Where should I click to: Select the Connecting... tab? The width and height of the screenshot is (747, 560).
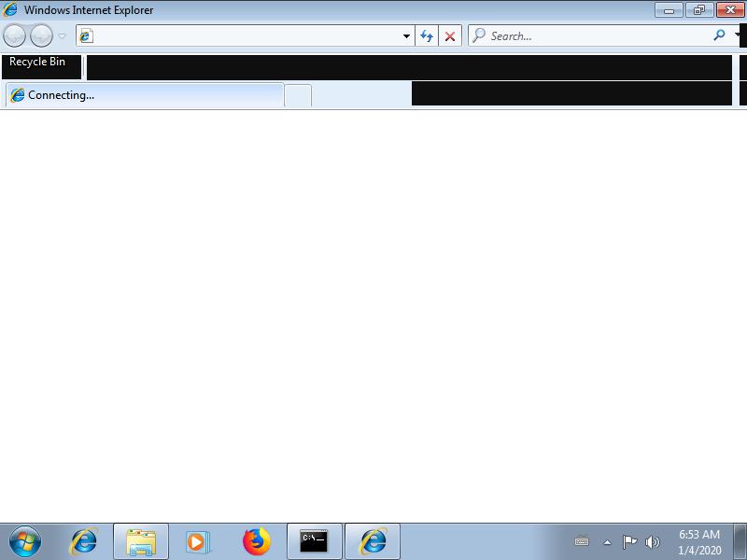pyautogui.click(x=145, y=95)
